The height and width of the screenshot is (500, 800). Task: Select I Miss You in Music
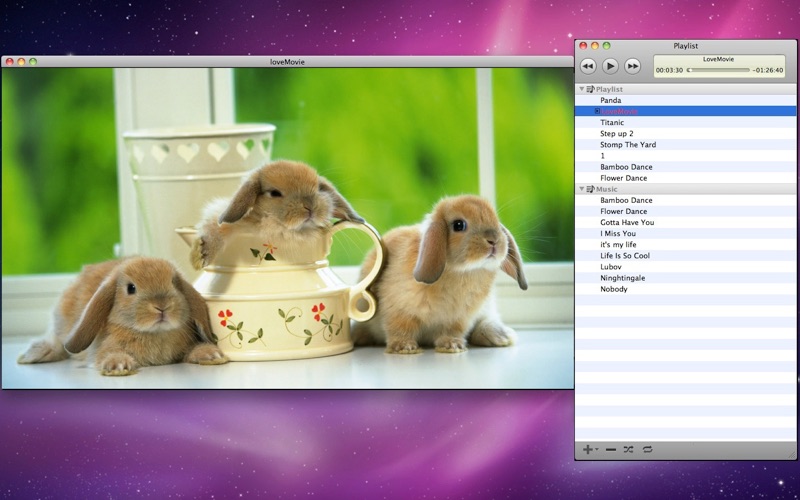click(x=618, y=233)
